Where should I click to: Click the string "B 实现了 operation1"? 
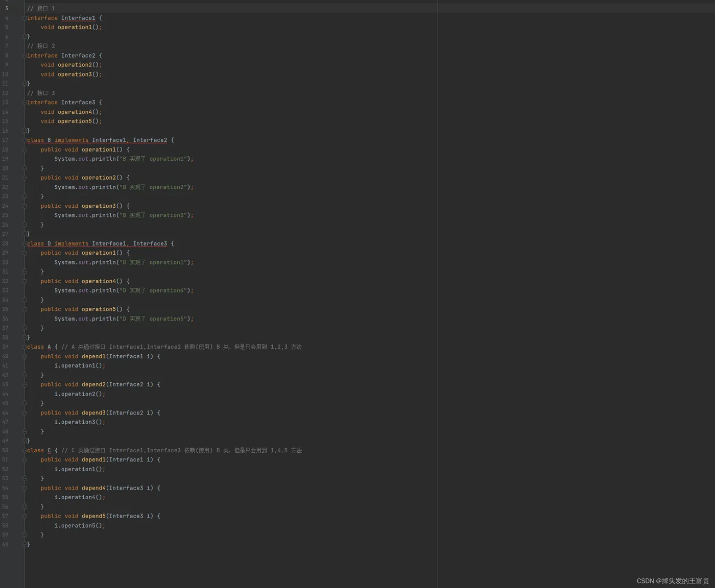pyautogui.click(x=155, y=159)
